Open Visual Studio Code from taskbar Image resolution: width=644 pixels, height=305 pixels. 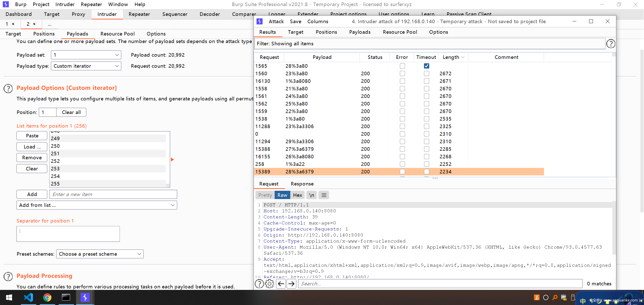[28, 297]
